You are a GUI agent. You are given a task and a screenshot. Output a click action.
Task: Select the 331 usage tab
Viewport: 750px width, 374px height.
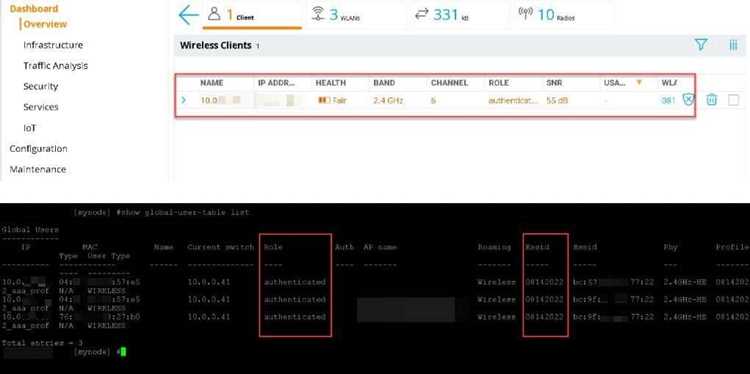pos(441,15)
